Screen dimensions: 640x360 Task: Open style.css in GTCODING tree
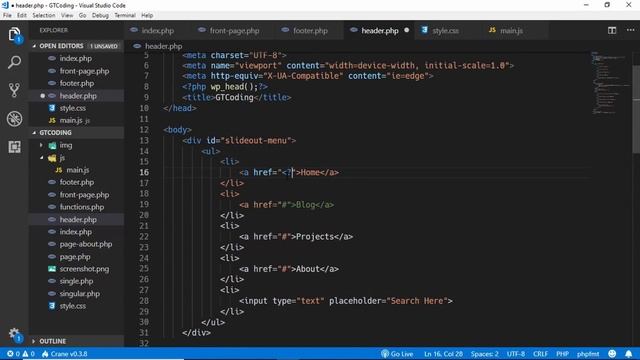point(72,306)
